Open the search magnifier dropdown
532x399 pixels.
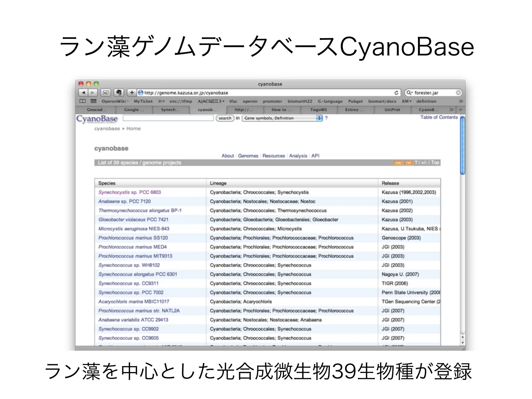coord(410,93)
